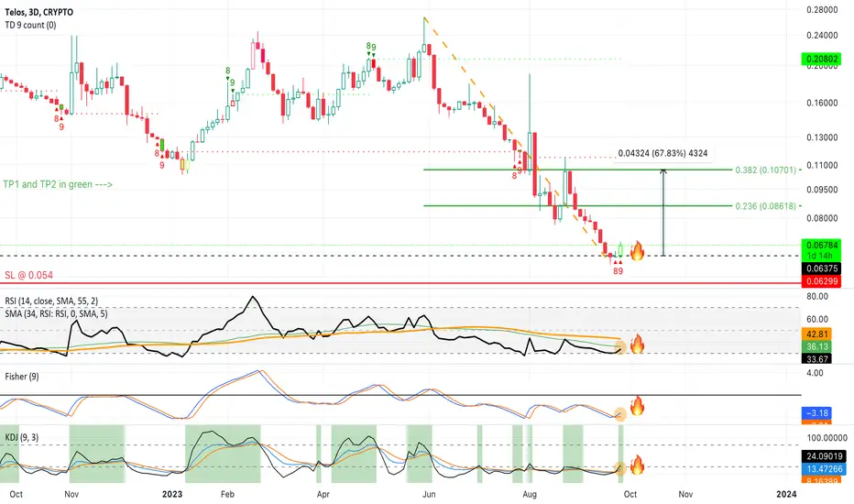854x504 pixels.
Task: Click the green '89' TD count near the May high
Action: 371,47
